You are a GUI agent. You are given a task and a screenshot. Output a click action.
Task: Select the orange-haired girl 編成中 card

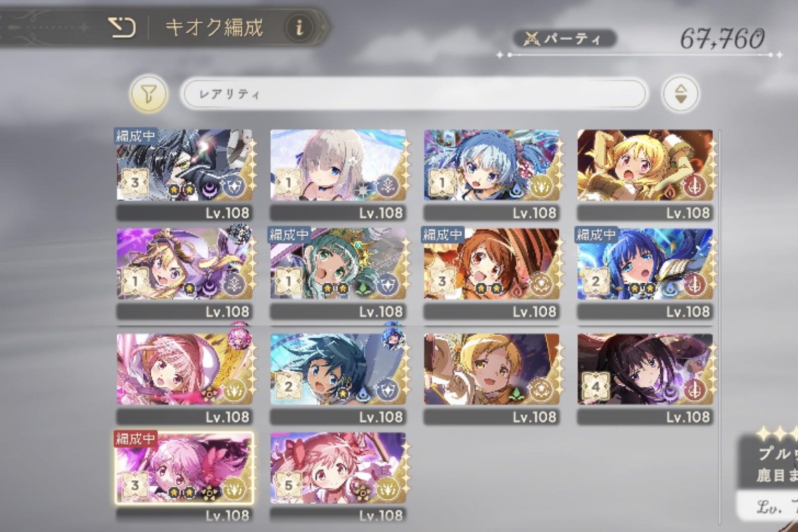pyautogui.click(x=492, y=264)
